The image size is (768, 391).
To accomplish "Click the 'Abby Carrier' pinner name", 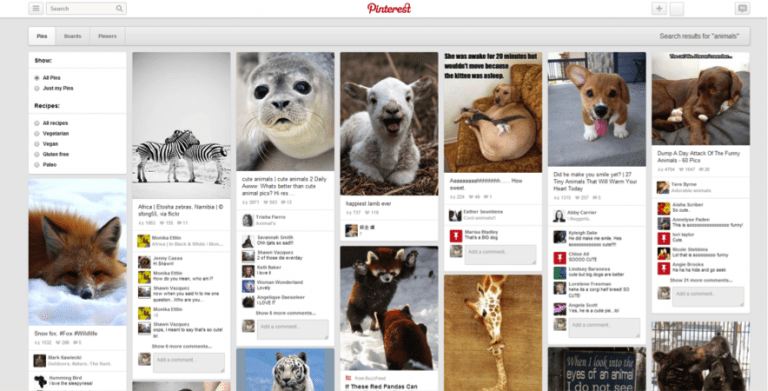I will tap(582, 213).
